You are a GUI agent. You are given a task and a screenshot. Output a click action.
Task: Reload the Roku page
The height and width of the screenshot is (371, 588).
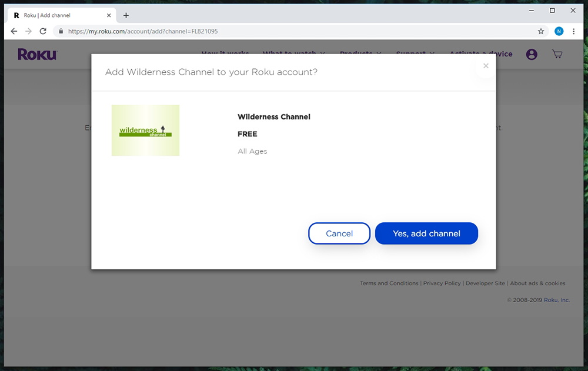click(x=43, y=31)
